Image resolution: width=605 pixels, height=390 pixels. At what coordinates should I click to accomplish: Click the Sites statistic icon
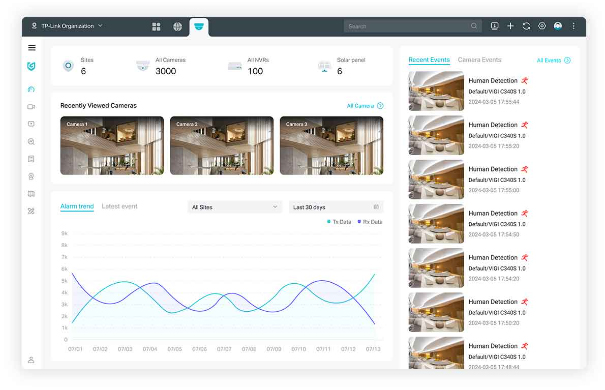coord(68,66)
